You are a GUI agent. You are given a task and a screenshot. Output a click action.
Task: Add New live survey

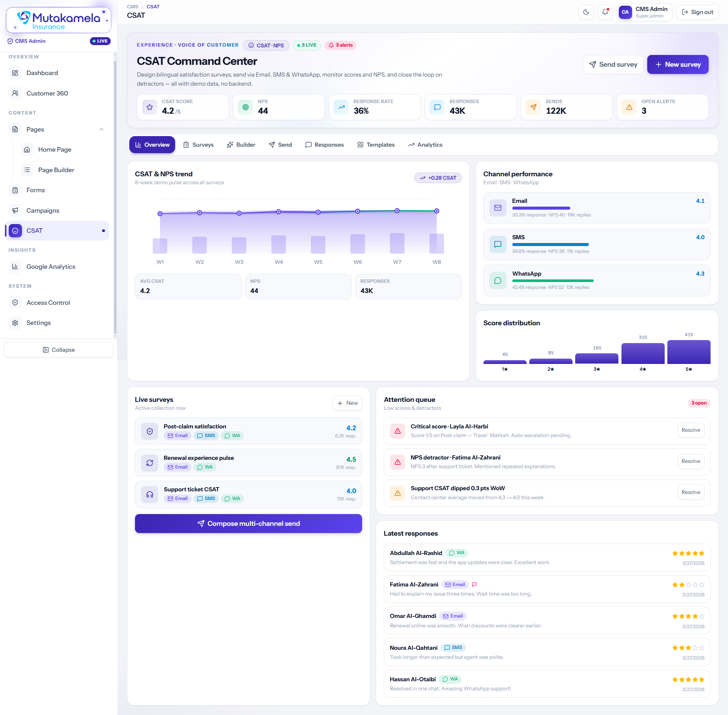347,403
